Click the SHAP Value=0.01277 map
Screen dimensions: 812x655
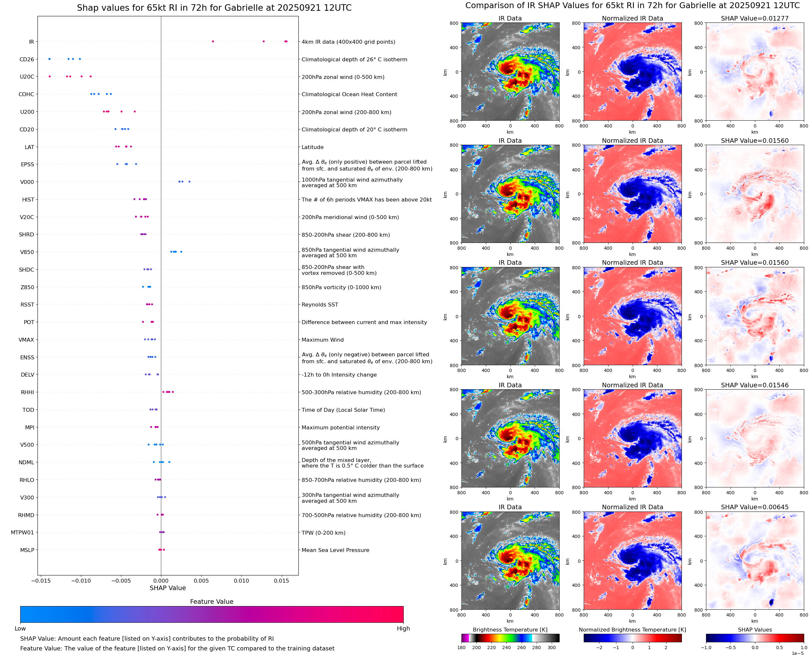click(x=755, y=72)
